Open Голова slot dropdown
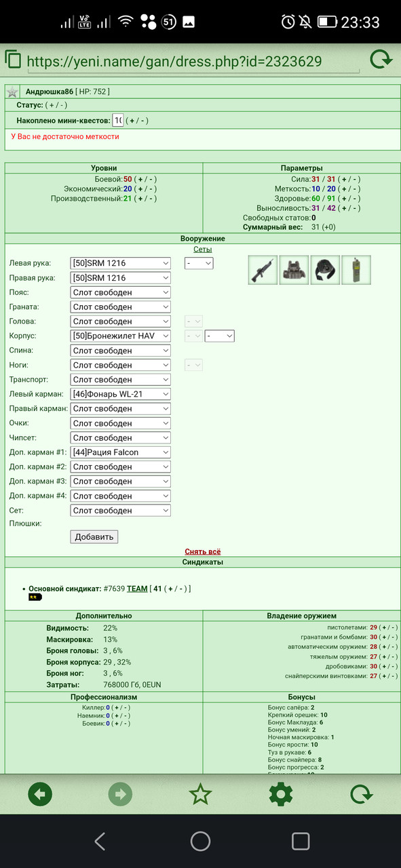Image resolution: width=401 pixels, height=868 pixels. [x=120, y=321]
